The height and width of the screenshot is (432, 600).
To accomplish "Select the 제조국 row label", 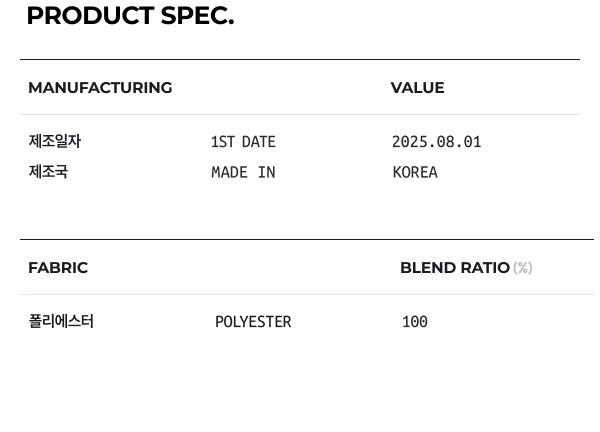I will (x=48, y=172).
